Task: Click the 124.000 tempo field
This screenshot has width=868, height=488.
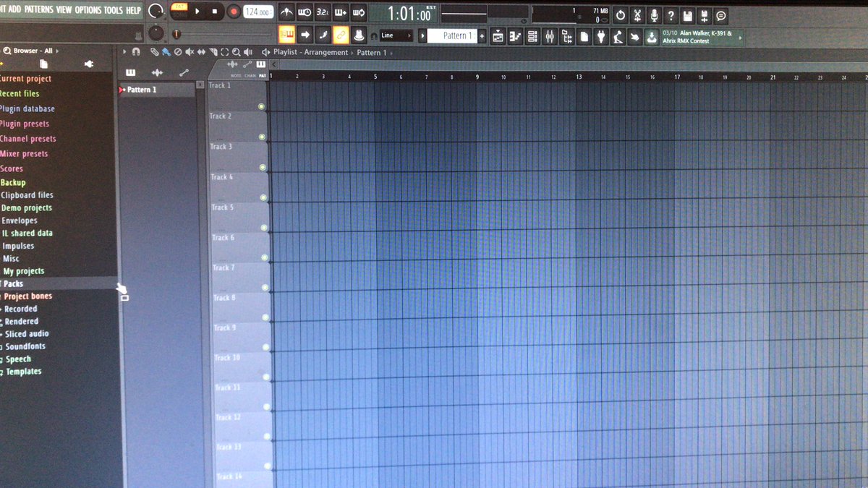Action: (258, 12)
